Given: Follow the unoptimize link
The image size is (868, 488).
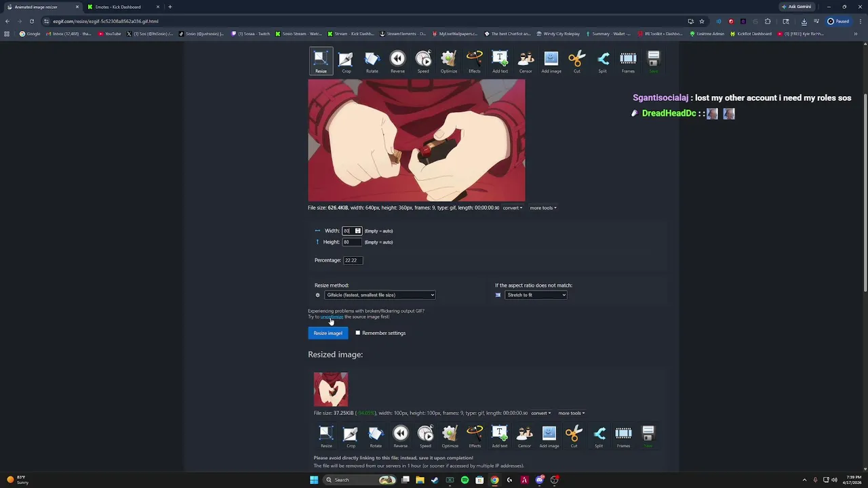Looking at the screenshot, I should tap(332, 317).
